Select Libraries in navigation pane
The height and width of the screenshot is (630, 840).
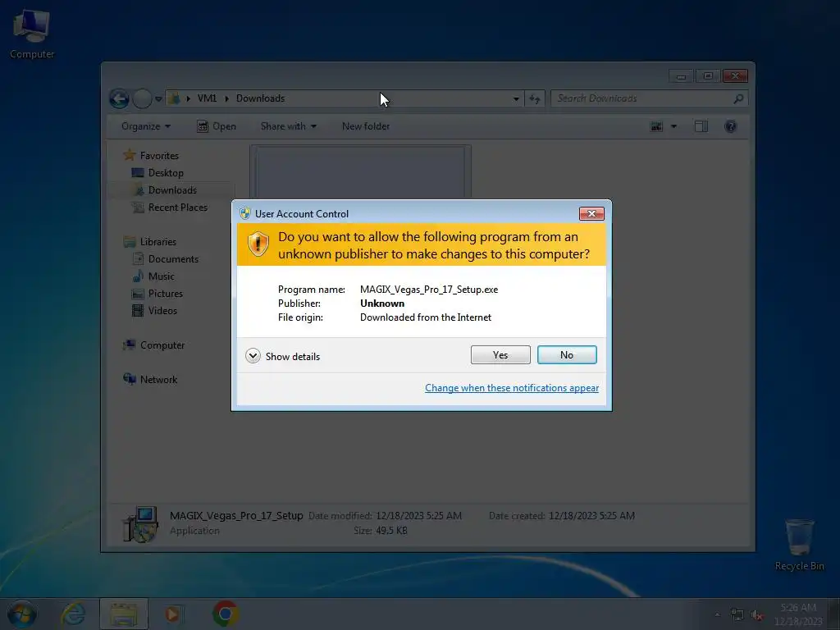(158, 242)
